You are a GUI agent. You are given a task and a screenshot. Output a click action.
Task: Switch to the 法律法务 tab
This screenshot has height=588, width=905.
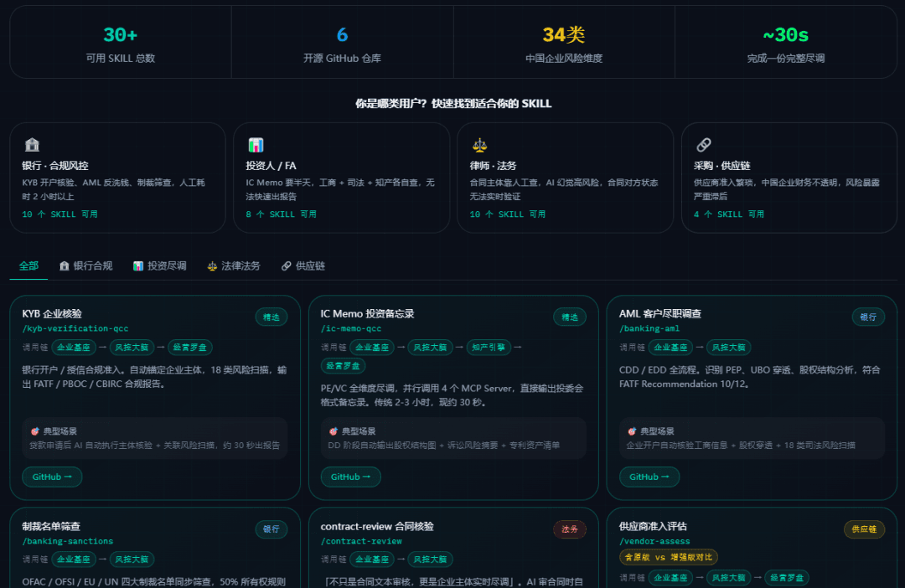click(233, 266)
